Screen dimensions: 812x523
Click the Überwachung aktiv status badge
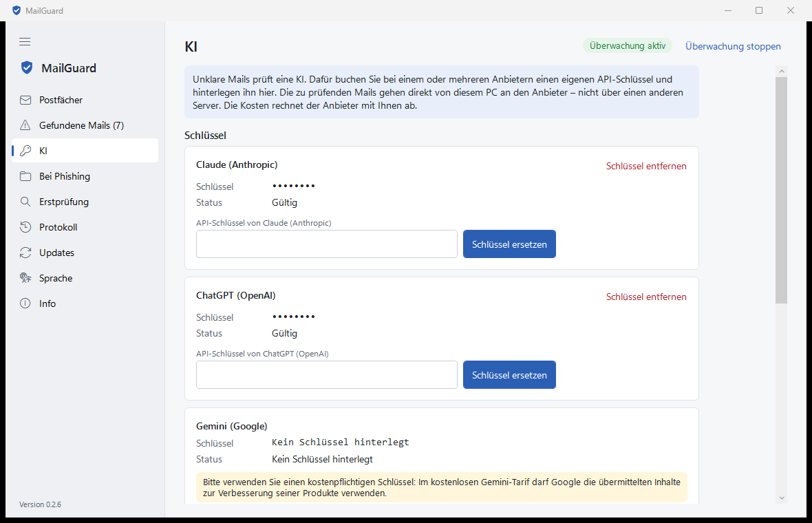(x=628, y=45)
